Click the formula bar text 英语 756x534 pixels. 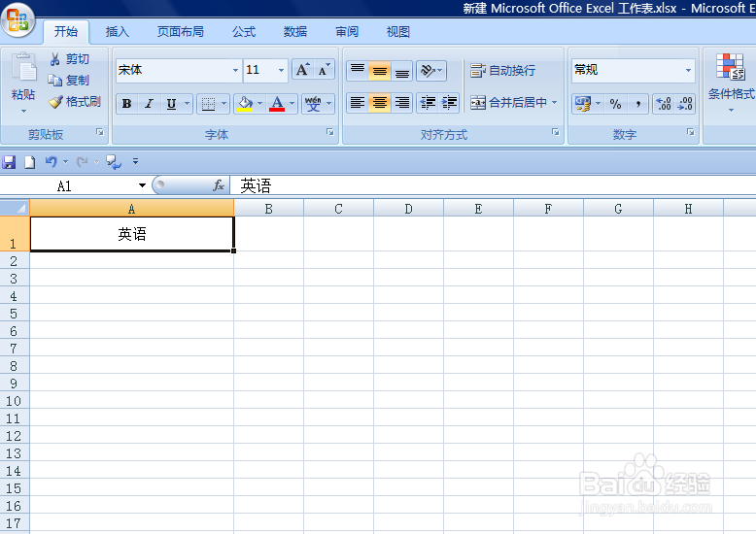point(256,185)
